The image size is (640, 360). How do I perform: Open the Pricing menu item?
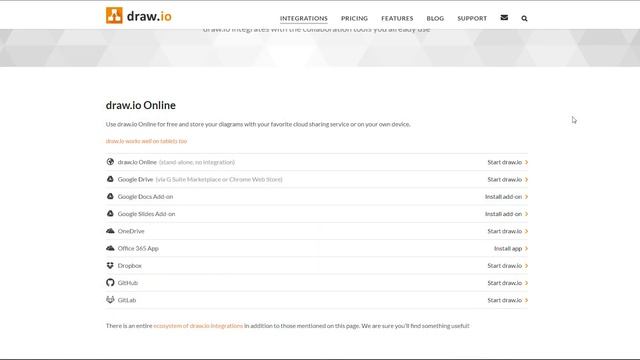[x=354, y=18]
